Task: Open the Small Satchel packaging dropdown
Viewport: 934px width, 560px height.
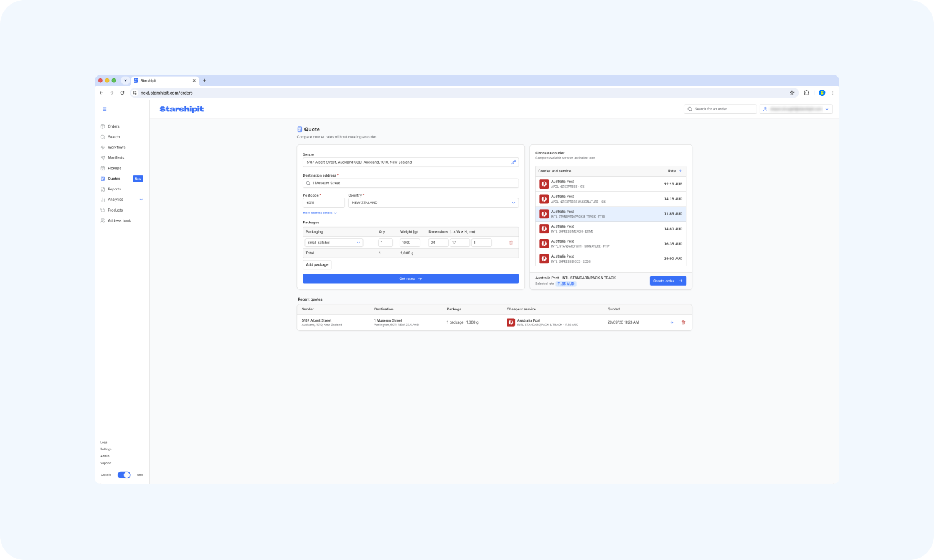Action: tap(333, 243)
